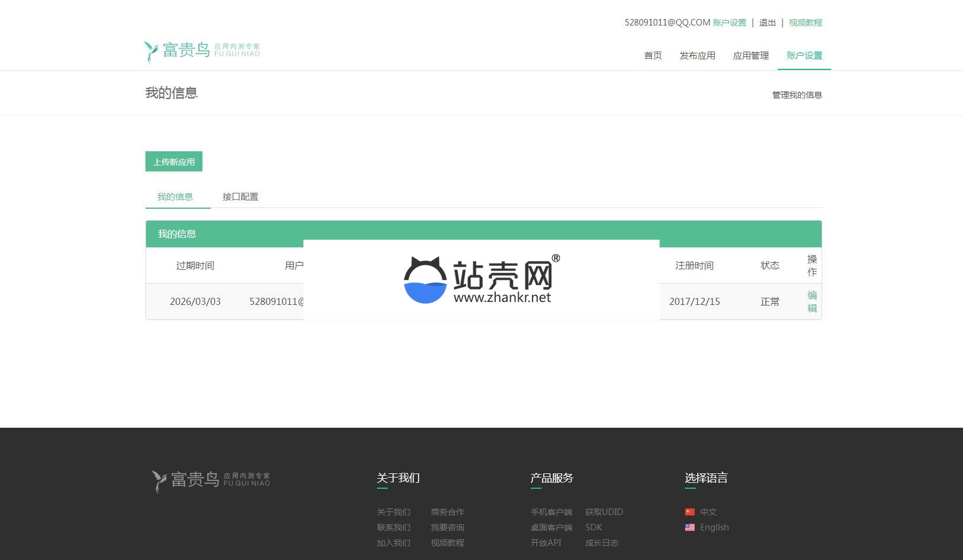Select the Chinese flag icon
This screenshot has width=963, height=560.
click(689, 512)
